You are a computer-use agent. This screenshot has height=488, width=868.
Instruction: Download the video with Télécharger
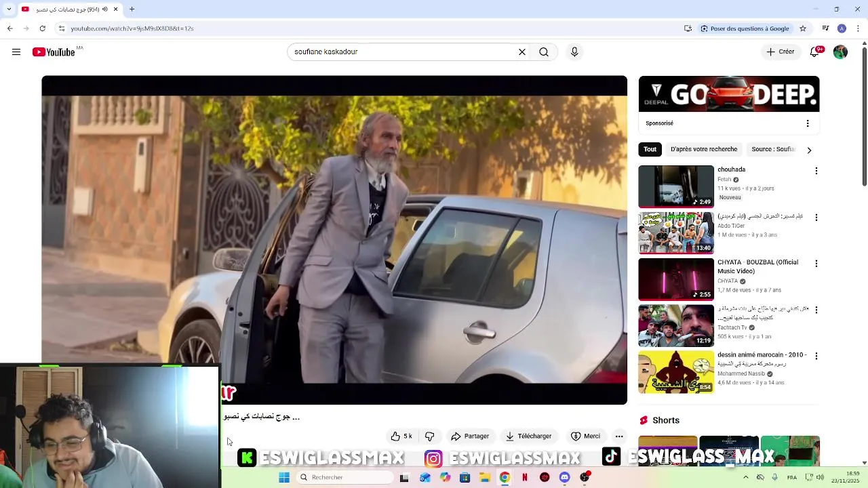[529, 436]
